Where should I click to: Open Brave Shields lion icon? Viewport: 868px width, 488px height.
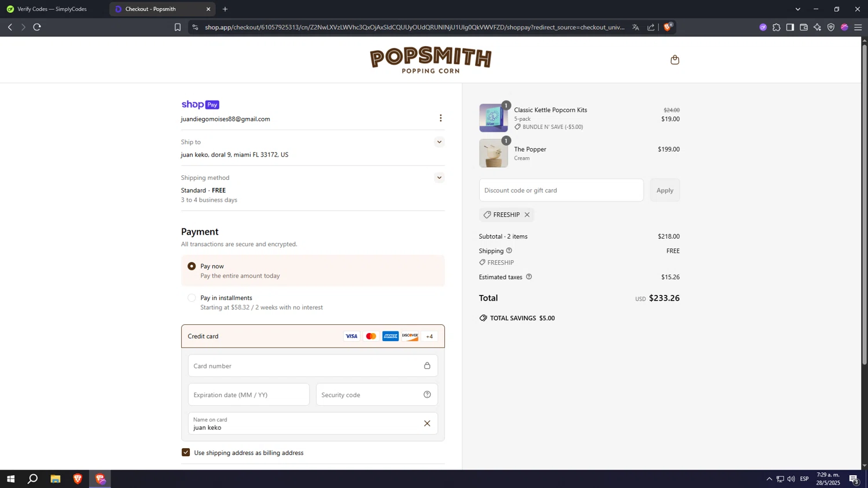coord(668,27)
